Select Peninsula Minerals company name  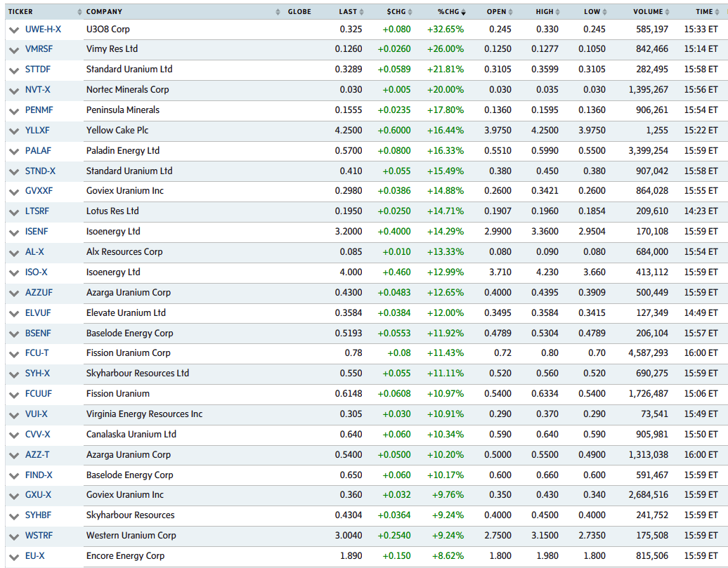coord(122,110)
